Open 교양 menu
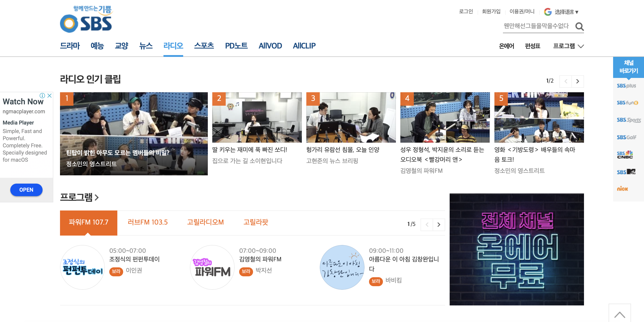Screen dimensions: 644x322 click(121, 46)
